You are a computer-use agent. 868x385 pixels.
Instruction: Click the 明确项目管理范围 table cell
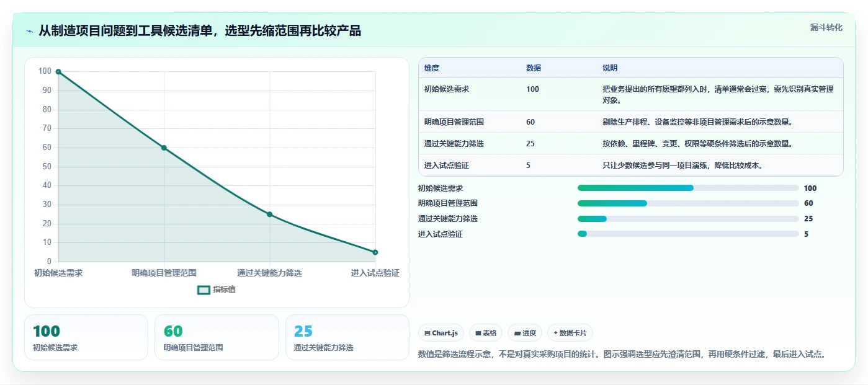click(x=454, y=122)
